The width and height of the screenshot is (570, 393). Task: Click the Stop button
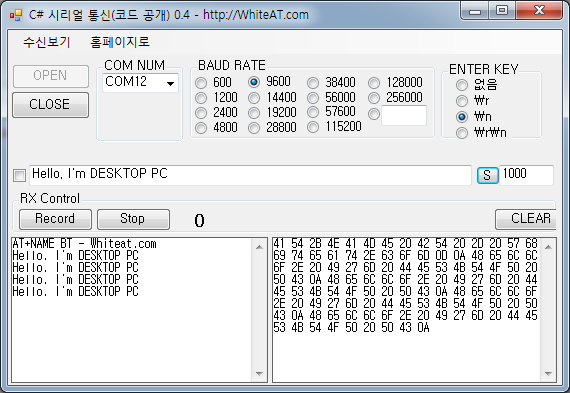pos(133,219)
